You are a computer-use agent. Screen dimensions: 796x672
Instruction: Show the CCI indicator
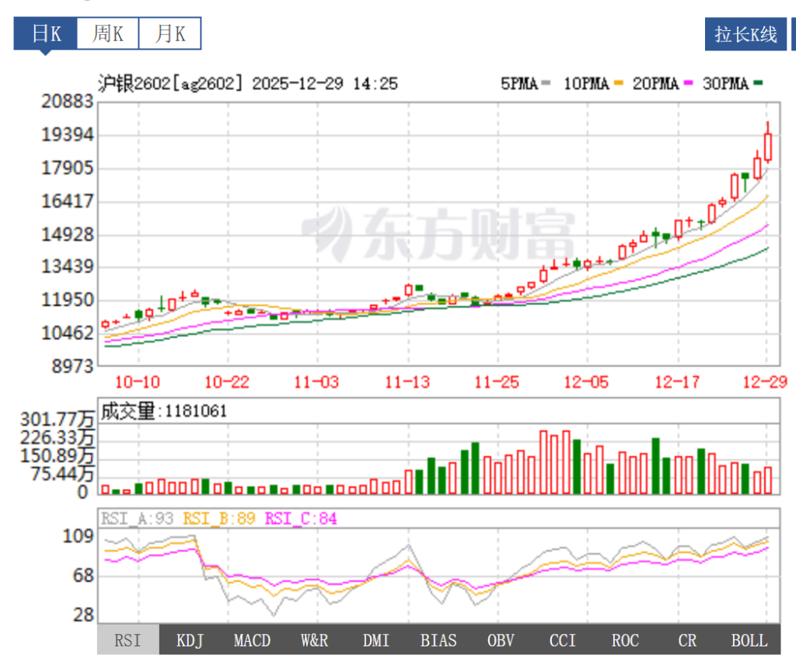pos(563,640)
